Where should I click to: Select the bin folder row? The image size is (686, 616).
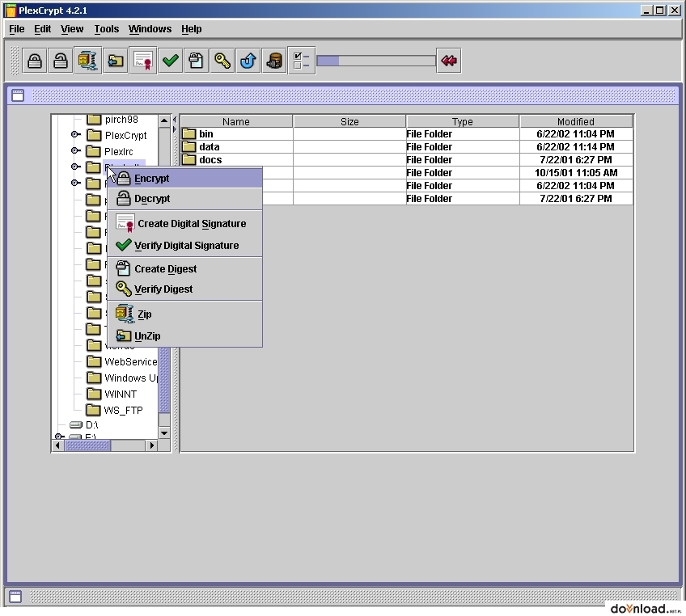point(406,133)
